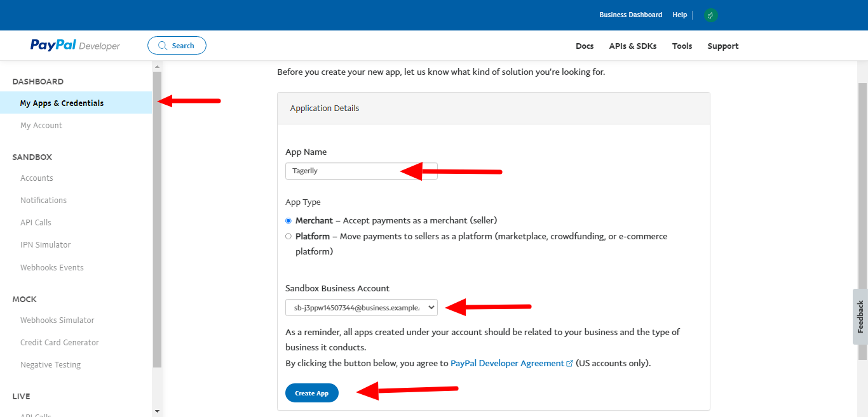Click the LIVE section heading
This screenshot has width=868, height=417.
21,397
